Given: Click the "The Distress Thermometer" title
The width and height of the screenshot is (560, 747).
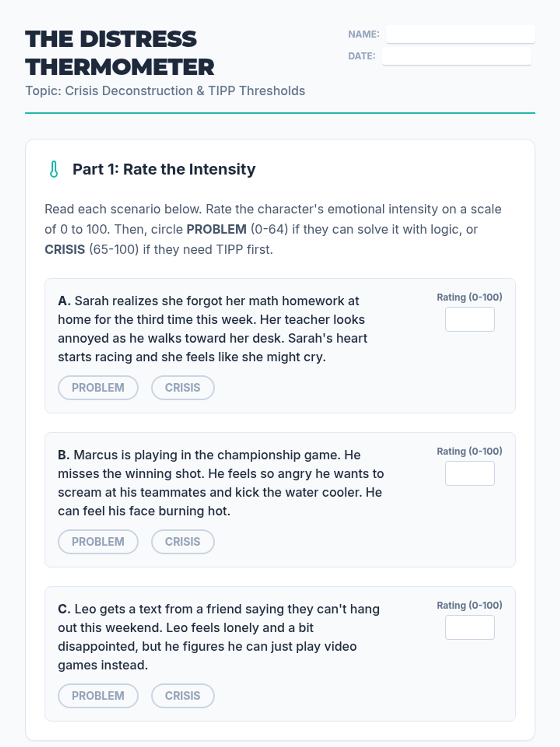Looking at the screenshot, I should 119,53.
